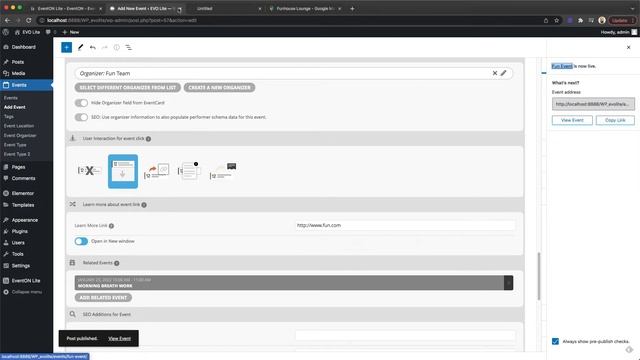The width and height of the screenshot is (640, 360).
Task: Close the post-publish side panel
Action: (629, 47)
